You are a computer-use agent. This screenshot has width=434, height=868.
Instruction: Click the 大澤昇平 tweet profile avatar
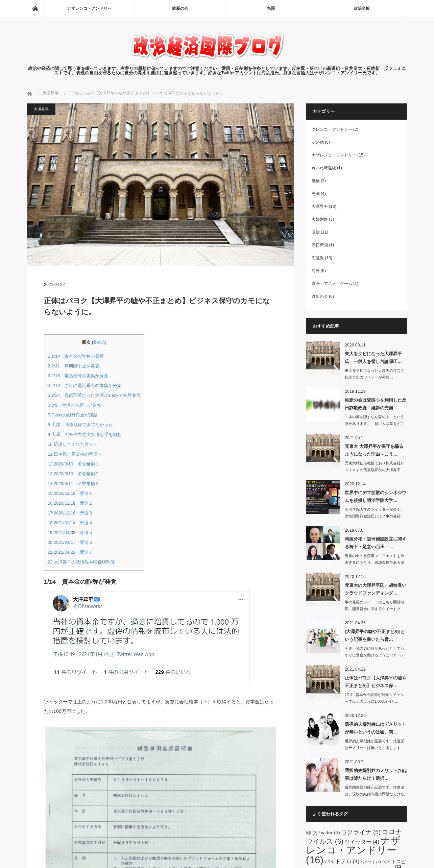point(61,603)
